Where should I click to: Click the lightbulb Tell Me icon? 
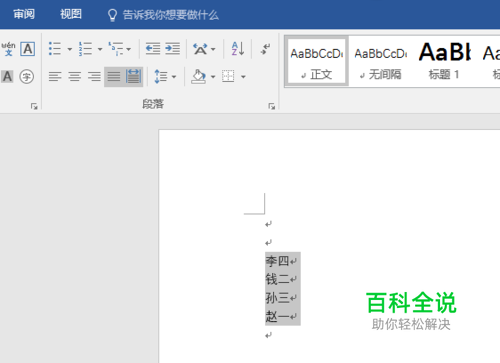(112, 15)
